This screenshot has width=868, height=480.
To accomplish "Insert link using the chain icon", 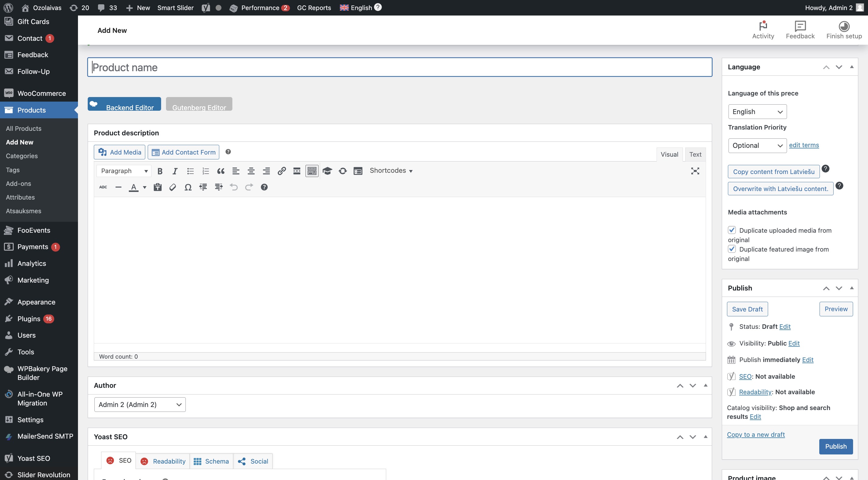I will 282,171.
